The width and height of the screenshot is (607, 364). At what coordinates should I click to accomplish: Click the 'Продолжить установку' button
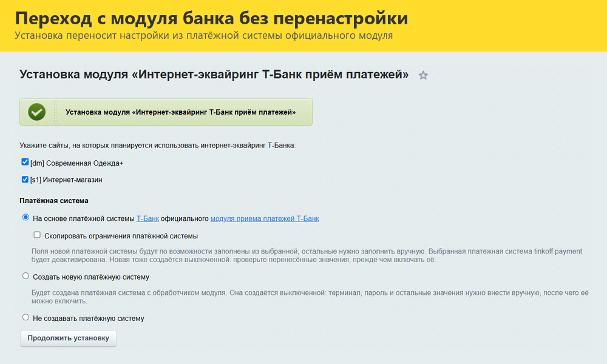coord(68,339)
